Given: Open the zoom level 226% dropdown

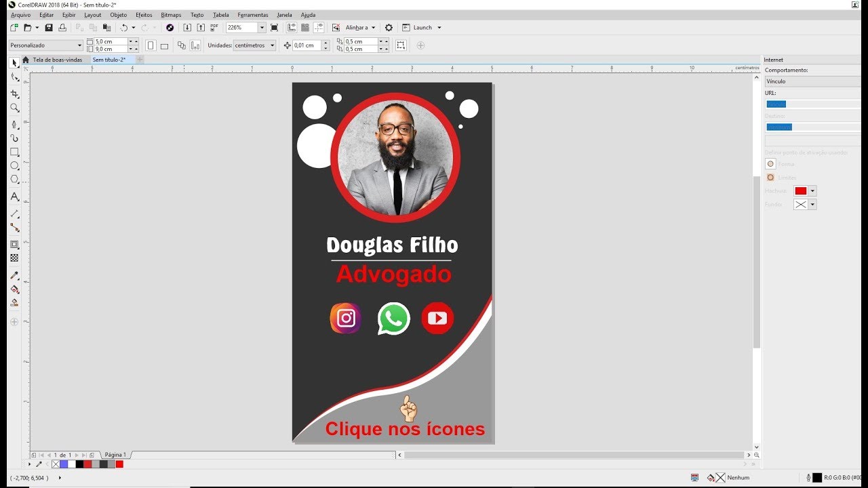Looking at the screenshot, I should click(262, 28).
